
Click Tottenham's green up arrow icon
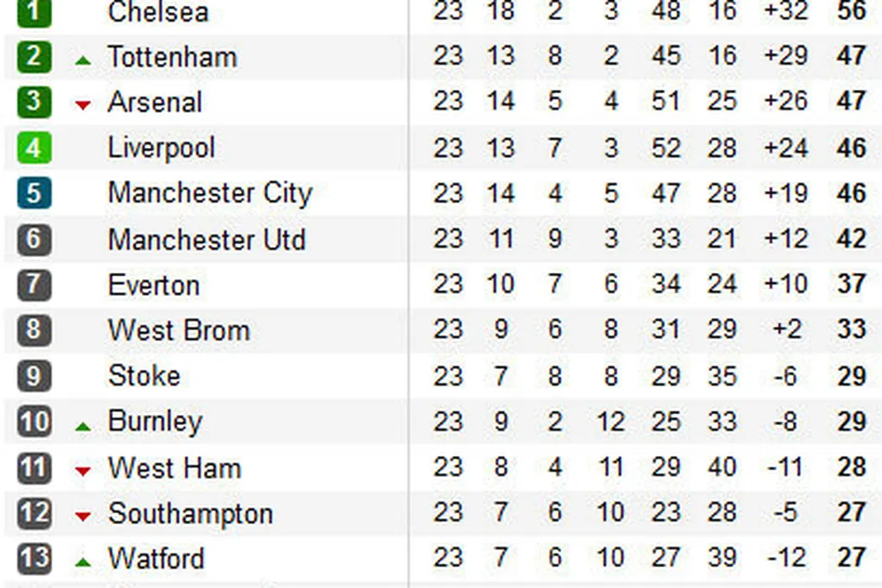82,60
